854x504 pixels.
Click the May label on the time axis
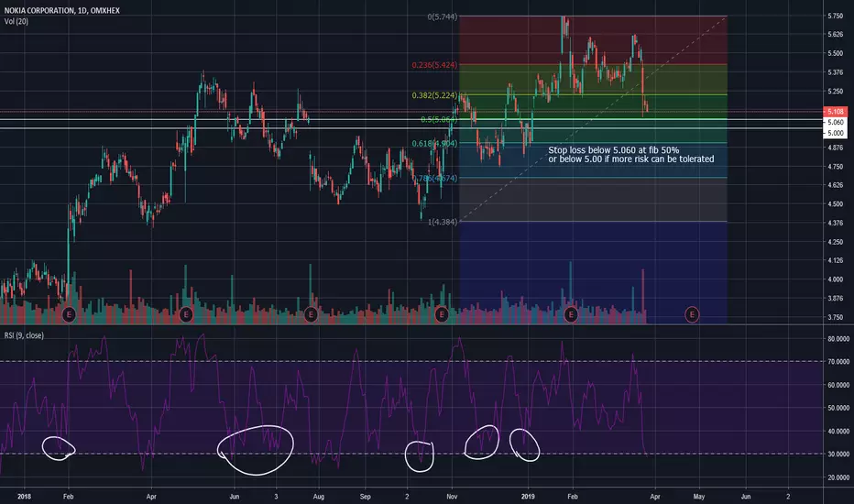(699, 497)
